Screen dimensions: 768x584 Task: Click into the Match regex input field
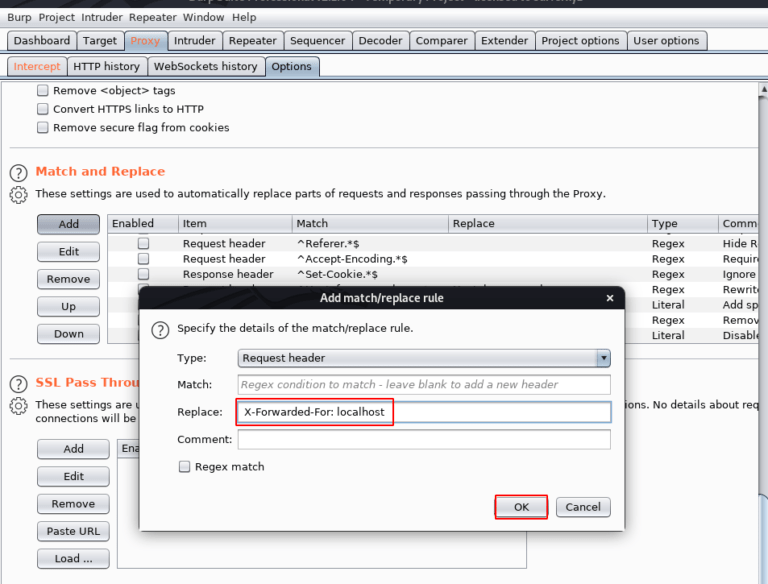[x=424, y=385]
